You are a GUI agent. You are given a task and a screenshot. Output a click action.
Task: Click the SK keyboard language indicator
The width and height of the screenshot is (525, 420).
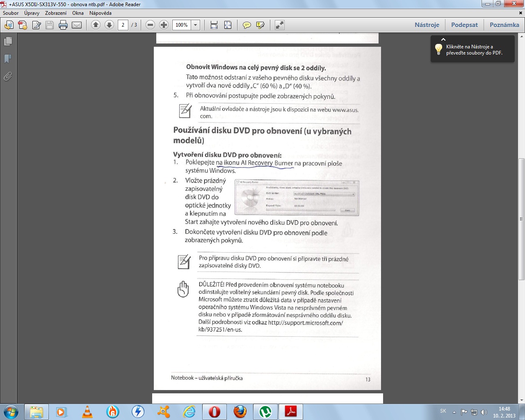point(443,411)
